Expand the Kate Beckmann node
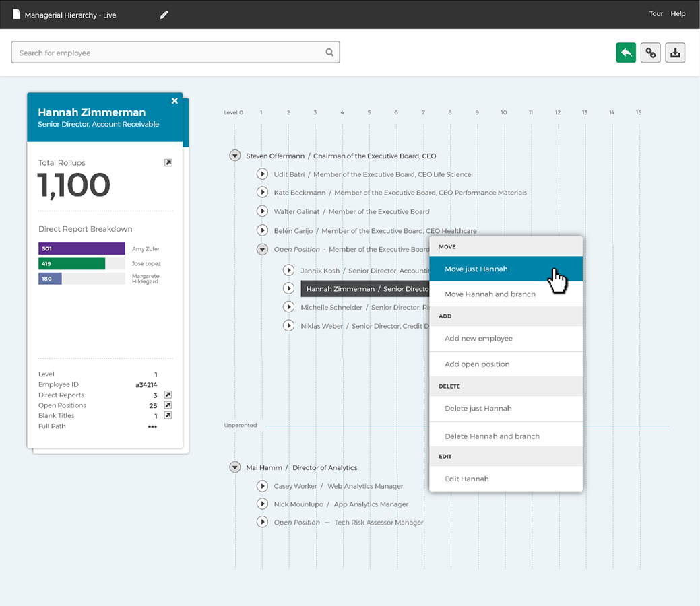Viewport: 700px width, 606px height. [x=263, y=193]
